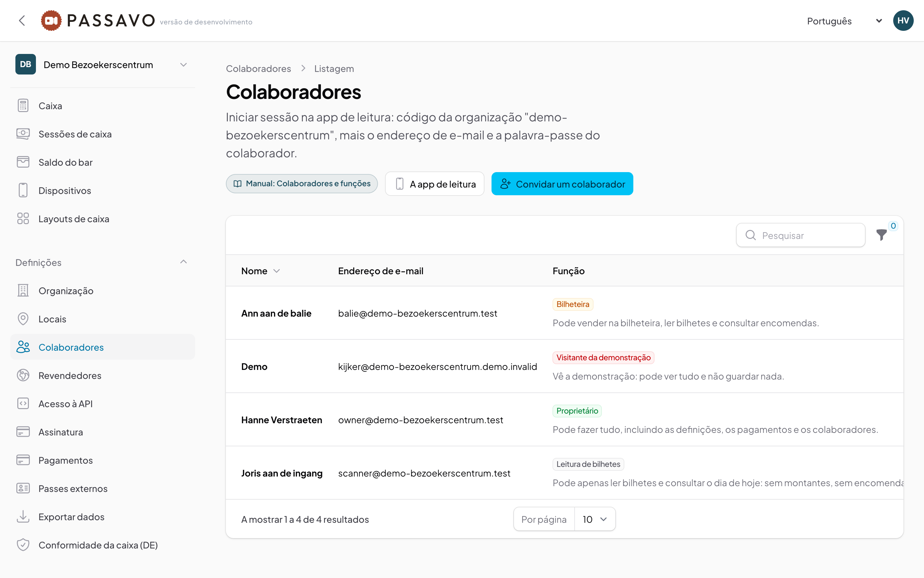The height and width of the screenshot is (578, 924).
Task: Focus the Pesquisar search field
Action: 801,235
